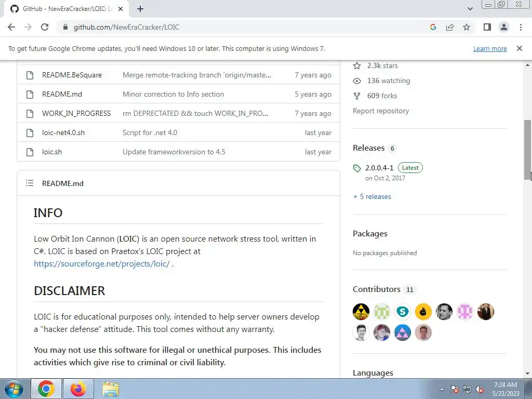View the 609 forks link
Screen dimensions: 532x399
[375, 96]
